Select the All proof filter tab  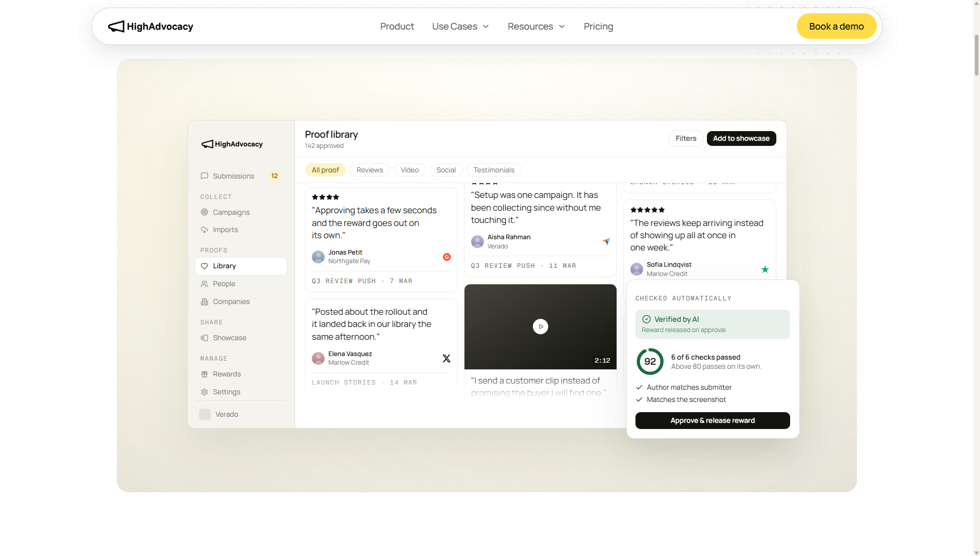tap(325, 170)
